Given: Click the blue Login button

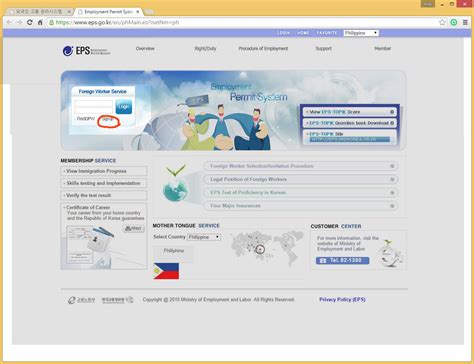Looking at the screenshot, I should pyautogui.click(x=124, y=107).
